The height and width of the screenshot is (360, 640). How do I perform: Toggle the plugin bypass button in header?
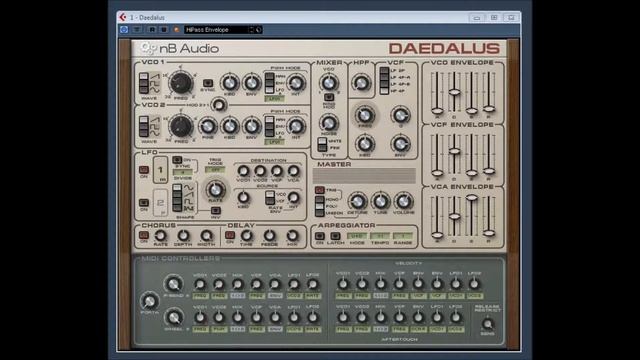click(124, 30)
